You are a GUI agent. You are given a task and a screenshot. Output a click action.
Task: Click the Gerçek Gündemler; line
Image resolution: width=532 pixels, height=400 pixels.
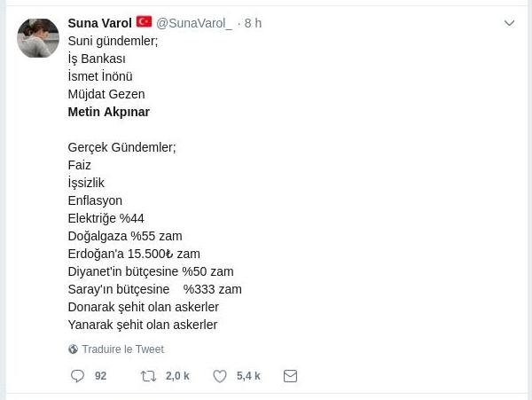click(121, 147)
